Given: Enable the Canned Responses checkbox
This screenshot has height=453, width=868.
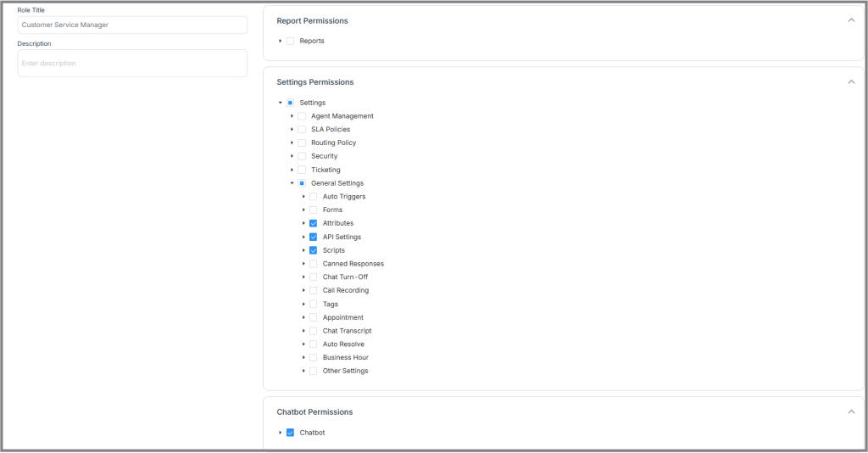Looking at the screenshot, I should [314, 264].
